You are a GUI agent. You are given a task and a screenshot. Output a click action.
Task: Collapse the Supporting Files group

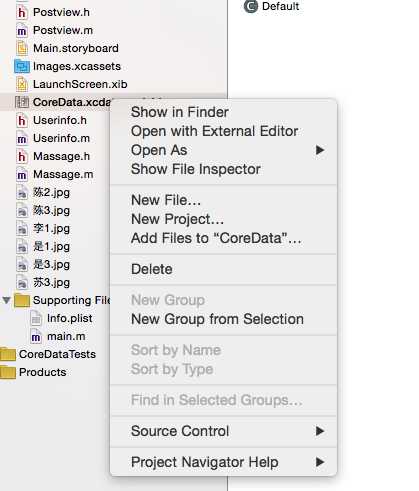6,300
